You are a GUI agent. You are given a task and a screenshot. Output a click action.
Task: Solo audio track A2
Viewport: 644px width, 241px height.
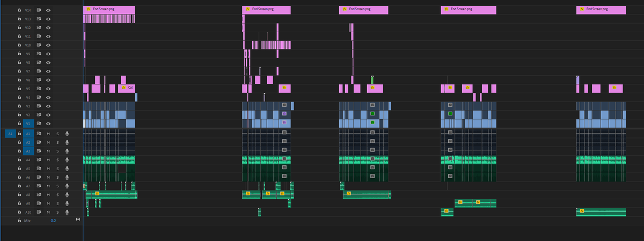(57, 142)
